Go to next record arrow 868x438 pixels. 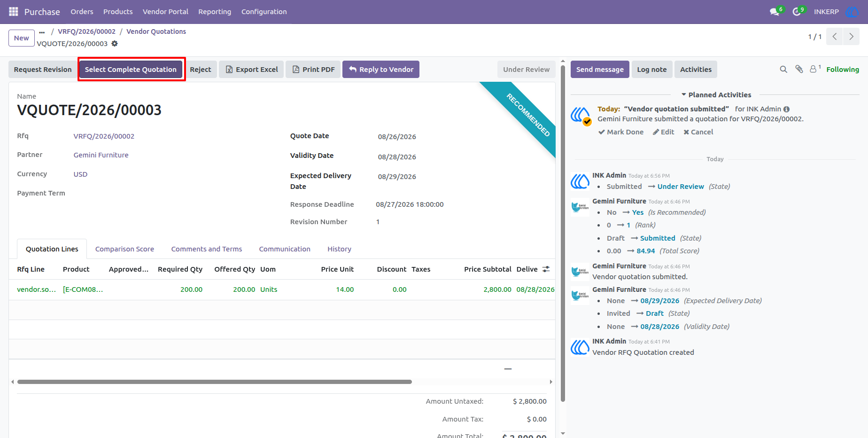point(851,36)
